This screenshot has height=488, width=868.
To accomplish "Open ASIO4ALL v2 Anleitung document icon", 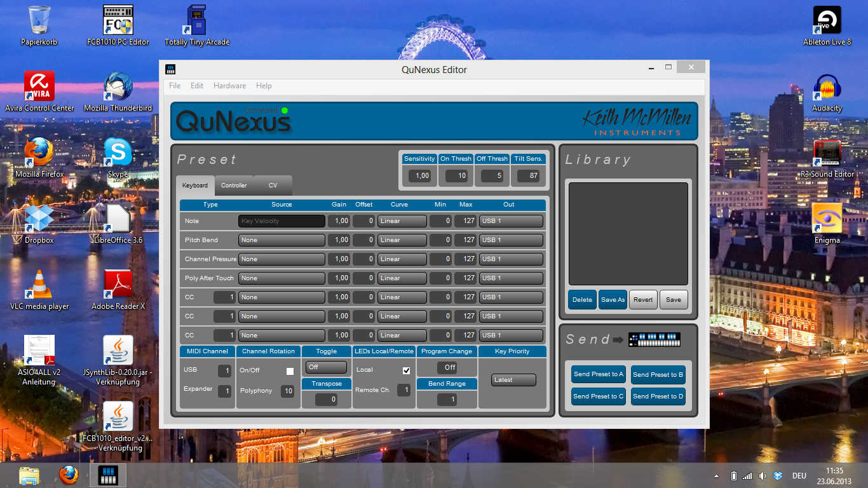I will [x=39, y=360].
